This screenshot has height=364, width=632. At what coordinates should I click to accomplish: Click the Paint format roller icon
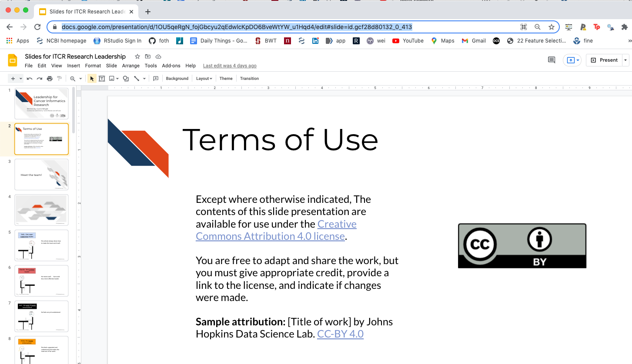pyautogui.click(x=60, y=79)
